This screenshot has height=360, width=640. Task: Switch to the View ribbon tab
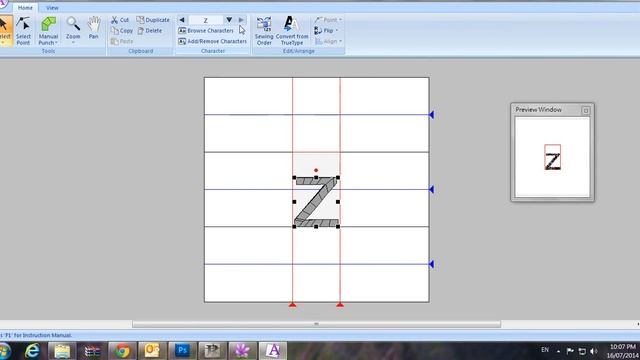52,8
